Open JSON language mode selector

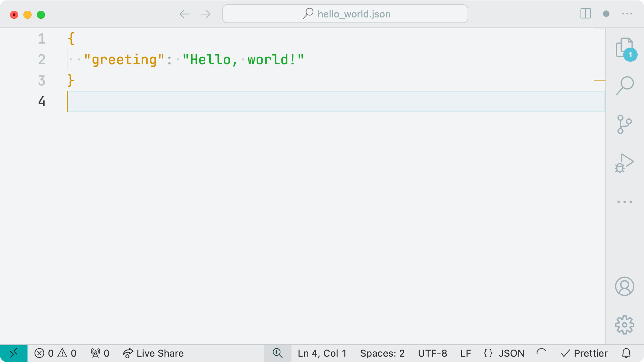click(x=504, y=353)
